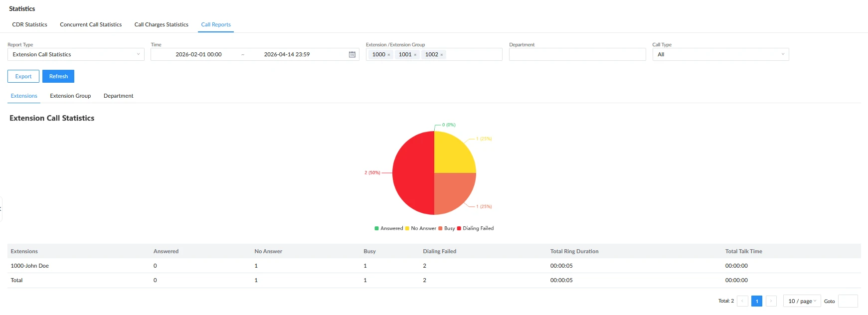Click the Export button

23,76
